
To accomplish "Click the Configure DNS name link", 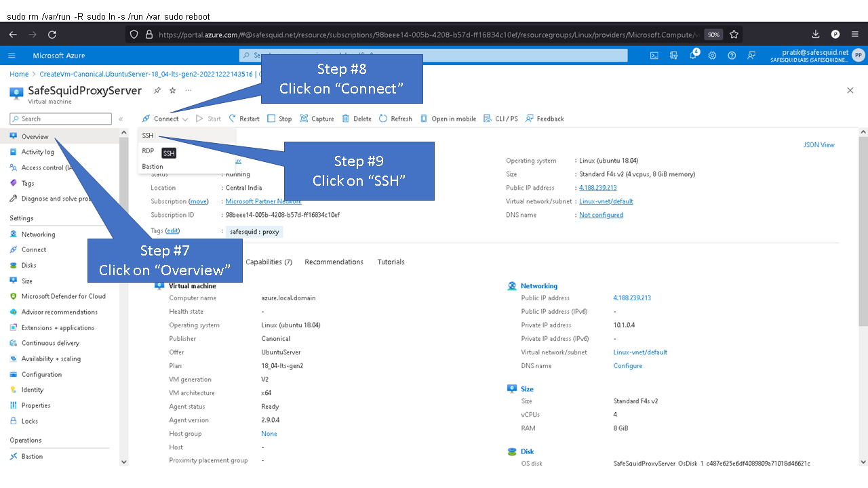I will pos(628,365).
